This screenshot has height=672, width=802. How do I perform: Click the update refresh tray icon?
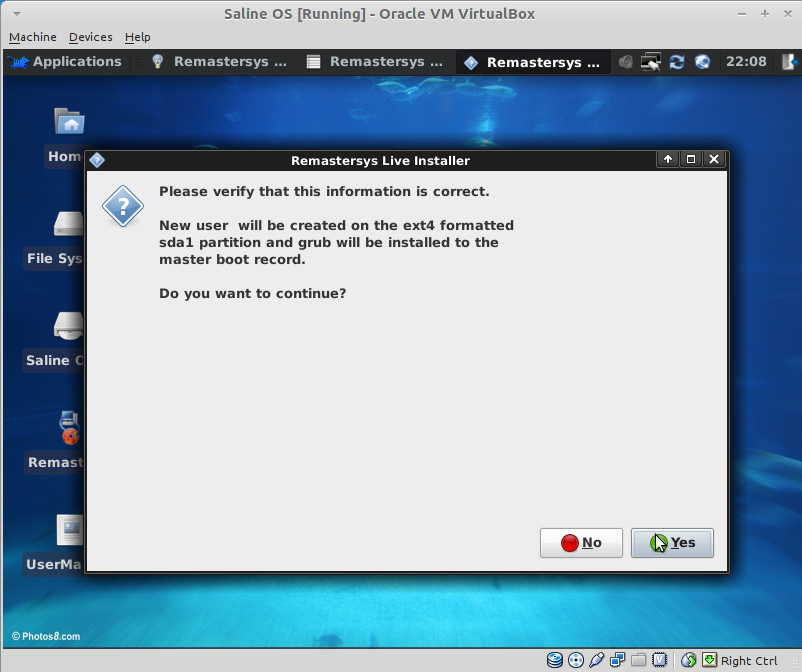coord(677,62)
